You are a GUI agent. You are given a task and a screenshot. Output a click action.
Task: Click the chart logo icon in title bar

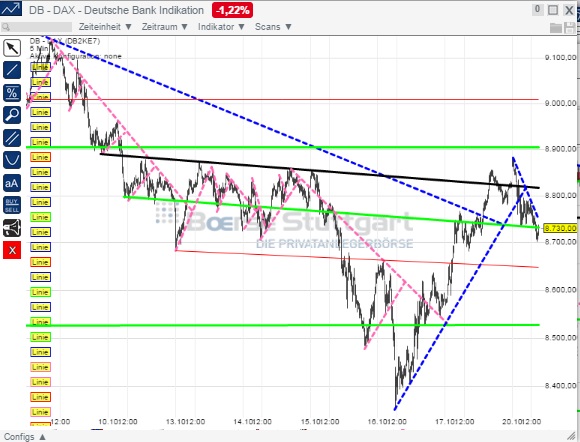(11, 8)
